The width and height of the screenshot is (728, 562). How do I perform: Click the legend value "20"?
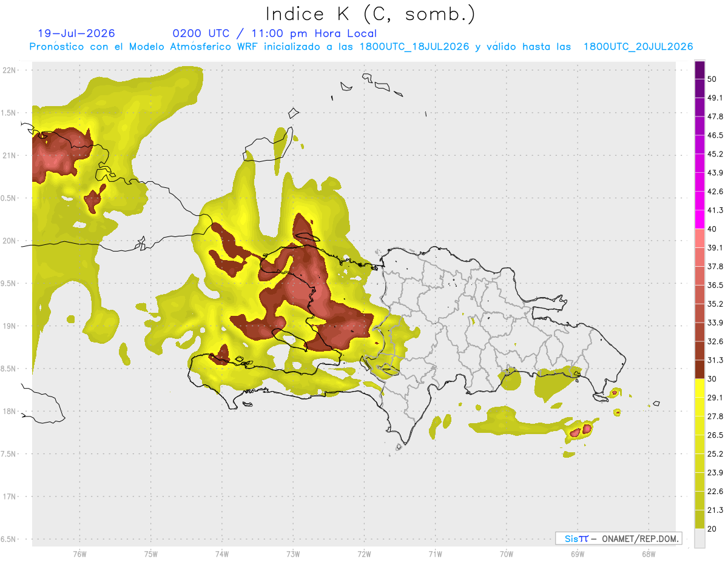pyautogui.click(x=712, y=529)
